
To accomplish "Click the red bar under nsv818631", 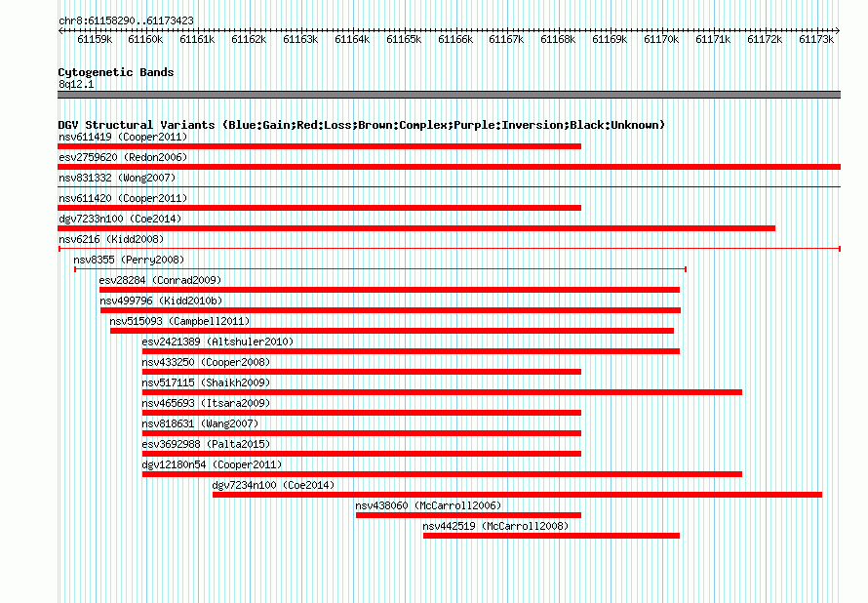I will 362,433.
